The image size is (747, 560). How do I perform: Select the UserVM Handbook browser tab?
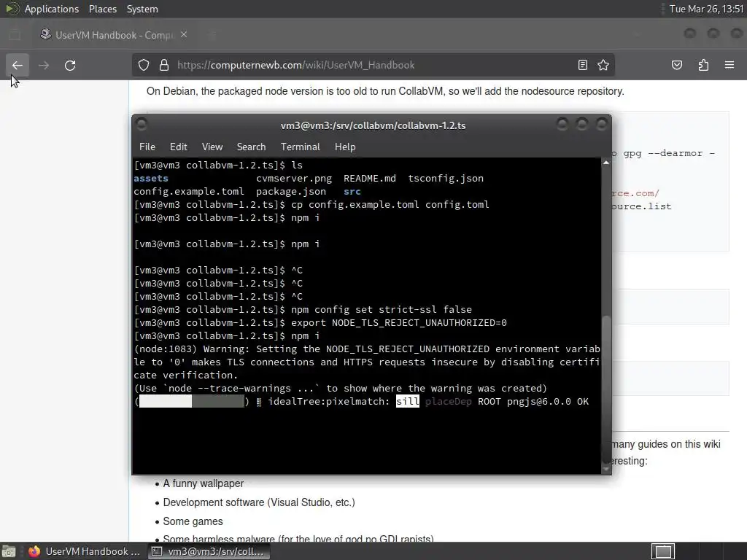[x=115, y=35]
